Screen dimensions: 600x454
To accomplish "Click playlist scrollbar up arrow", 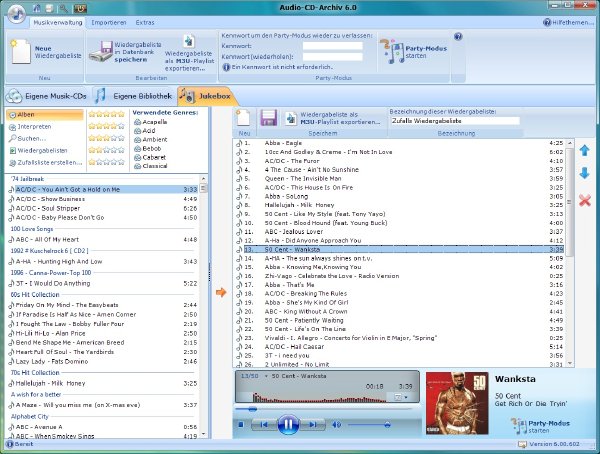I will click(x=570, y=143).
